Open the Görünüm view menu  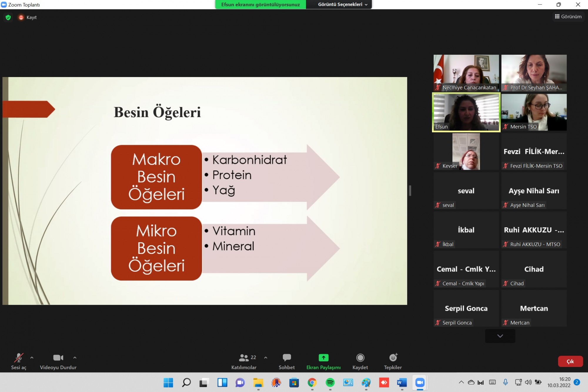568,16
